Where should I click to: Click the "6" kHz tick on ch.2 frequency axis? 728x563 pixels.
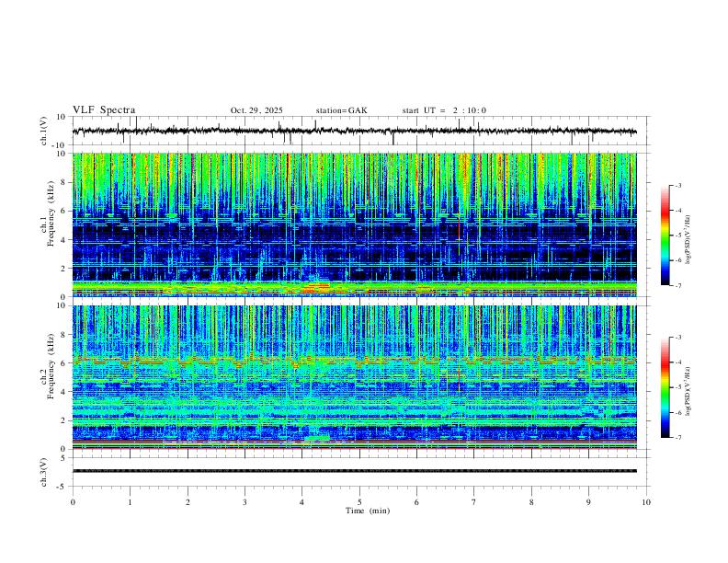(x=64, y=363)
